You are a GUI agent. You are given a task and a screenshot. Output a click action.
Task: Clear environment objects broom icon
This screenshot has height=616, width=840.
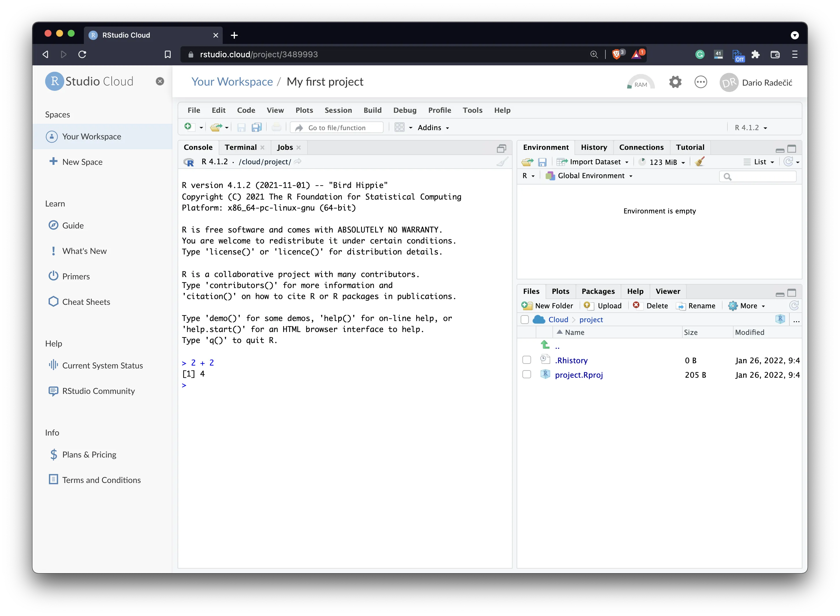tap(699, 162)
